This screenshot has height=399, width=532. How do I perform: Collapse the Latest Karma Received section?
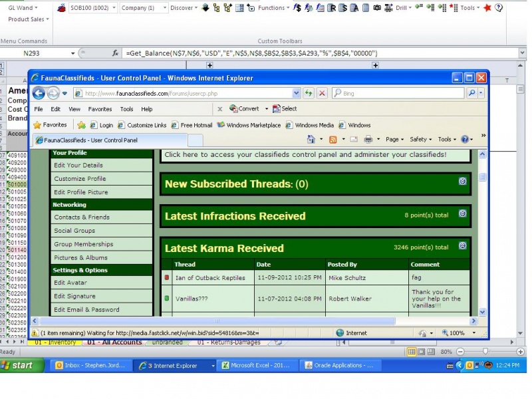(462, 245)
